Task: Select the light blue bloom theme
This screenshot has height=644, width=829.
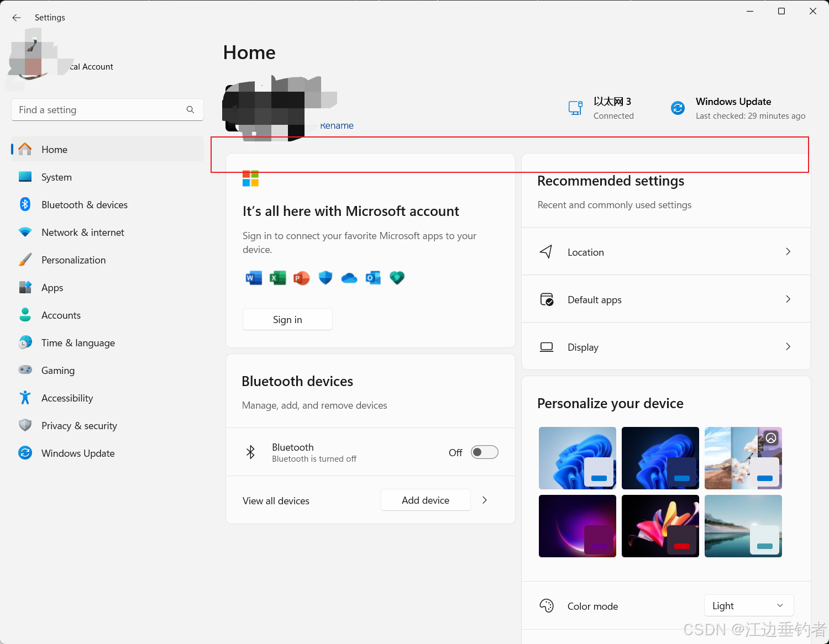Action: click(578, 458)
